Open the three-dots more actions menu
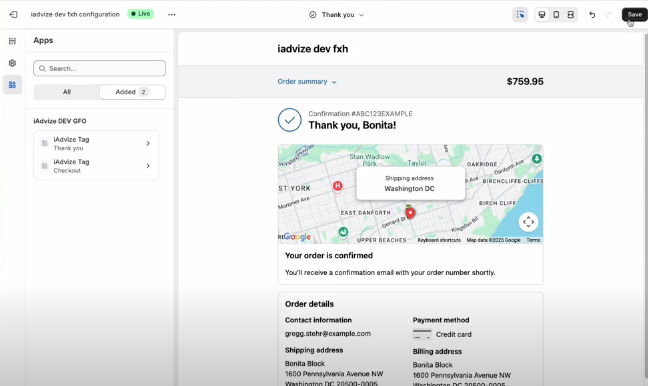Image resolution: width=648 pixels, height=386 pixels. tap(172, 14)
